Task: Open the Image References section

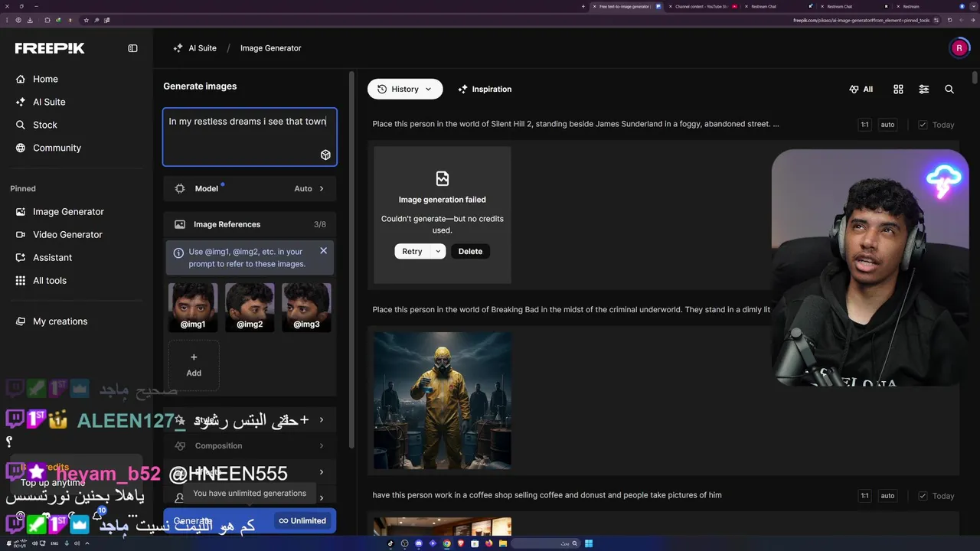Action: point(250,224)
